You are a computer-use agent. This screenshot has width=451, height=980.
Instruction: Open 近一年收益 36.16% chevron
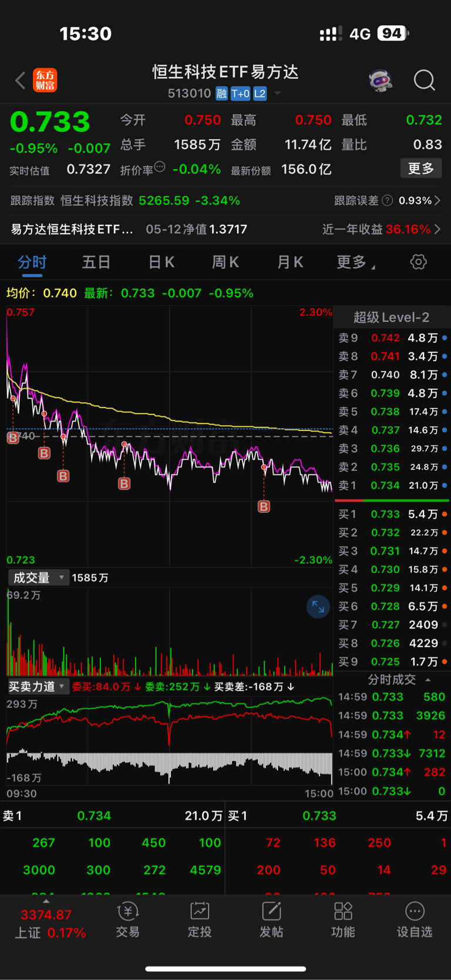pos(437,229)
